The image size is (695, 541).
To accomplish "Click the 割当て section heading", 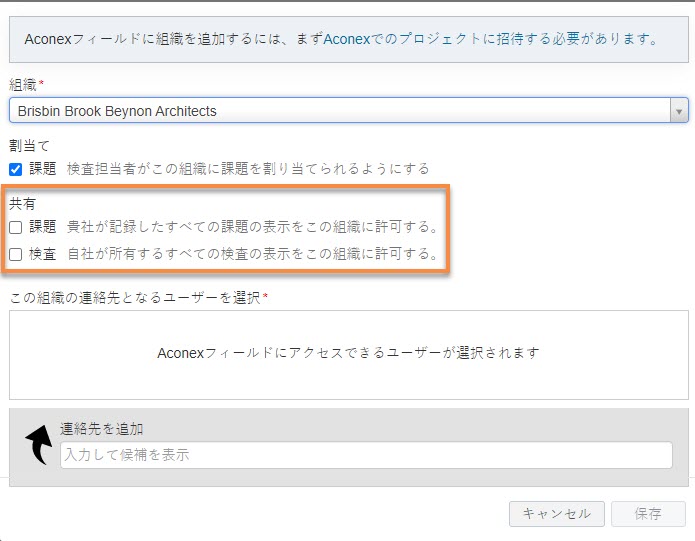I will point(29,146).
